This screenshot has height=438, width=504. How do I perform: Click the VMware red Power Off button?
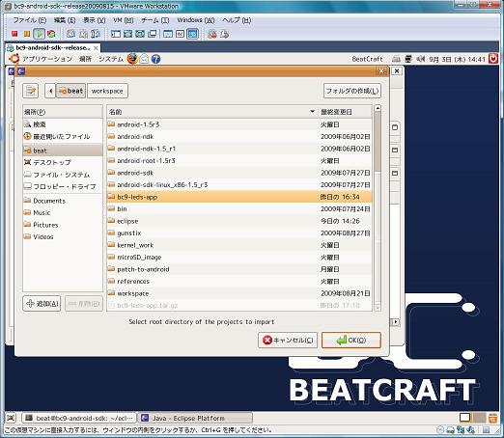(14, 34)
